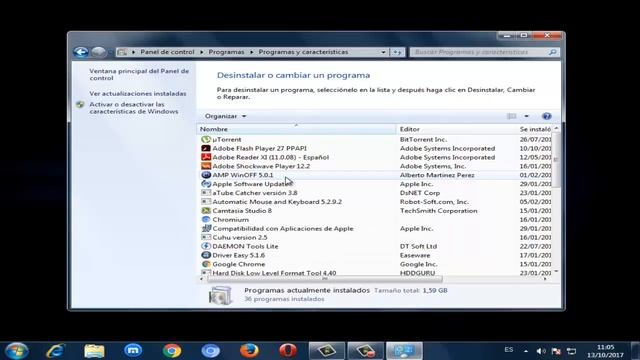Launch Internet Explorer from taskbar

tap(56, 351)
